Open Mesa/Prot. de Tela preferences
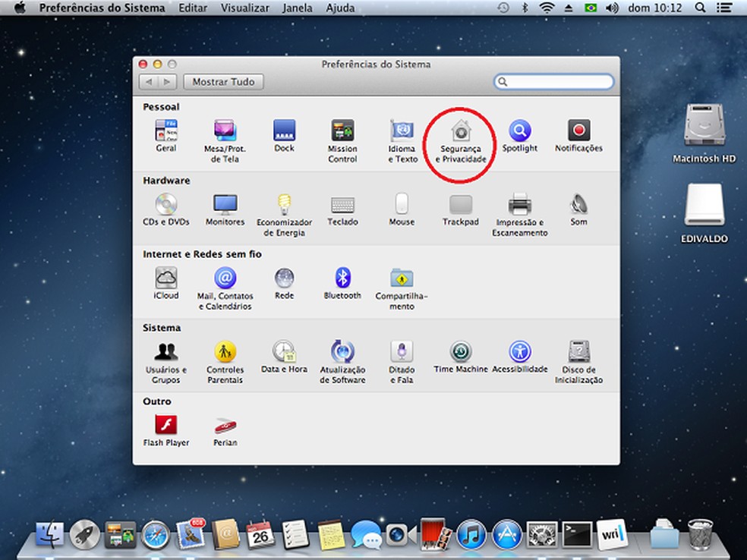This screenshot has height=560, width=747. point(225,141)
